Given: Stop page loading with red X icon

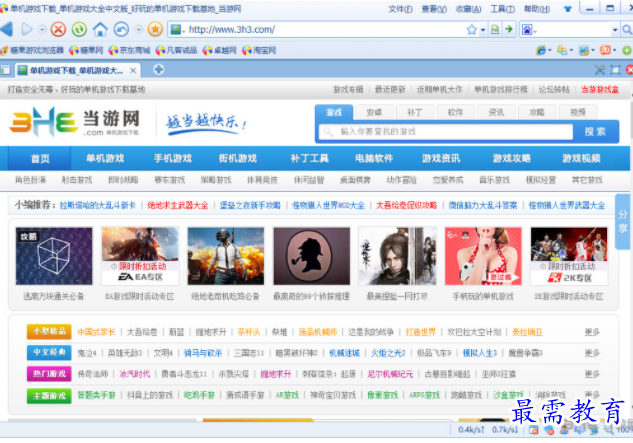Looking at the screenshot, I should click(x=58, y=29).
